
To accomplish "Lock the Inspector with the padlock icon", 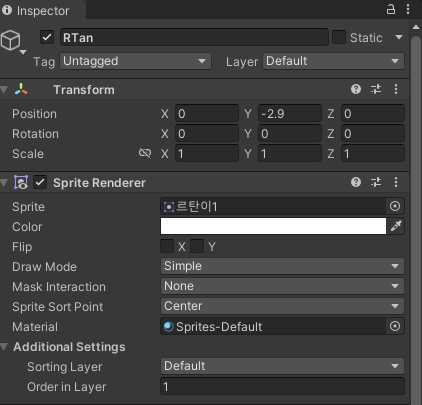I will tap(391, 9).
